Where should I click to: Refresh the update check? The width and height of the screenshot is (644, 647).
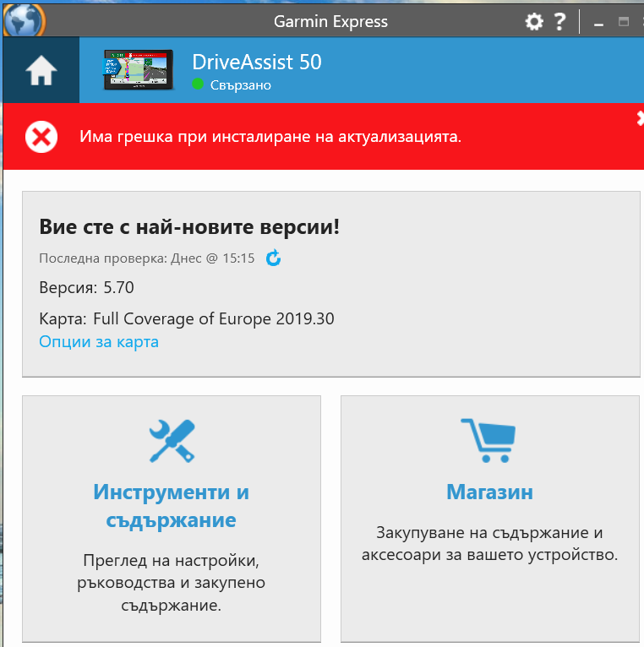(273, 258)
